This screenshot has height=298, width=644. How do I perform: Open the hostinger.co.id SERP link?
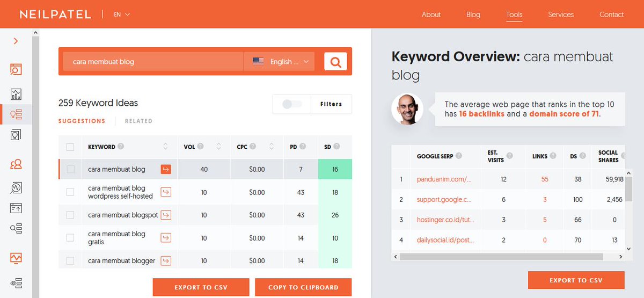pos(444,220)
